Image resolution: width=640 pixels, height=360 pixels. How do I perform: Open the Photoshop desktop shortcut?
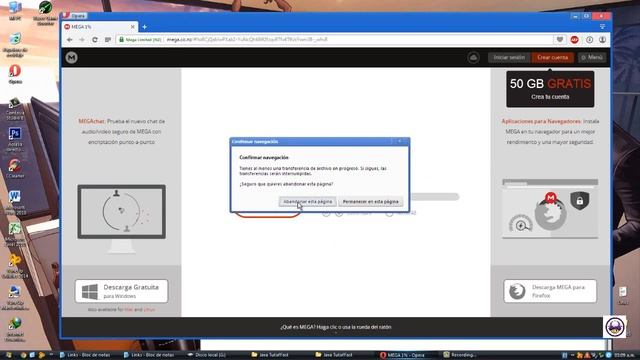(15, 139)
